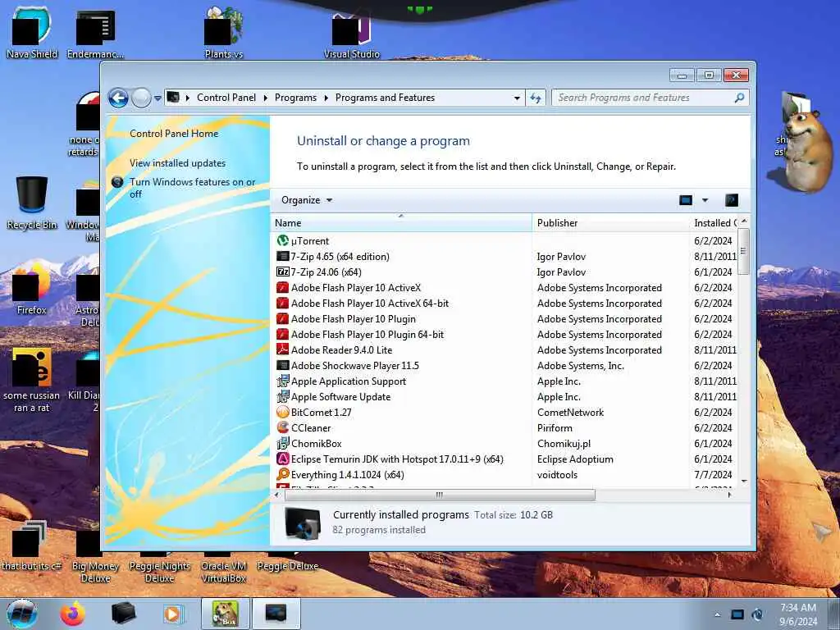Viewport: 840px width, 630px height.
Task: Expand the view options dropdown arrow
Action: (x=705, y=200)
